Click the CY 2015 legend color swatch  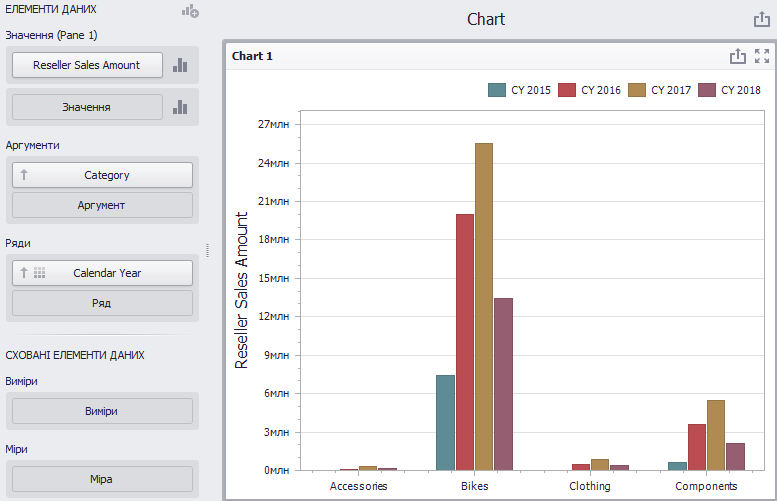[x=497, y=90]
